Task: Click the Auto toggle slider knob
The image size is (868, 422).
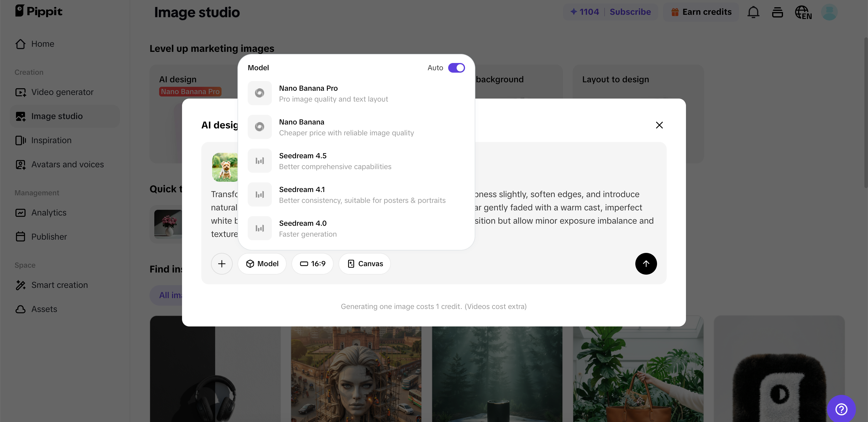Action: [x=460, y=68]
